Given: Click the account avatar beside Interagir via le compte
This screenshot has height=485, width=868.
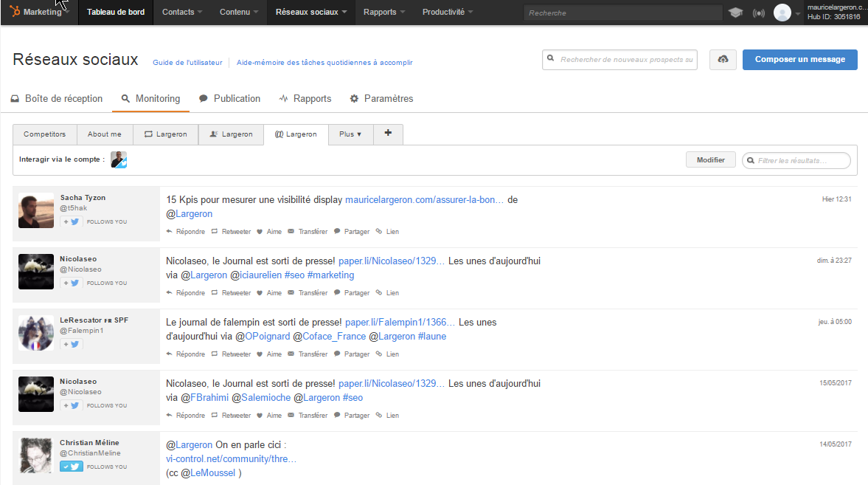Looking at the screenshot, I should 119,159.
